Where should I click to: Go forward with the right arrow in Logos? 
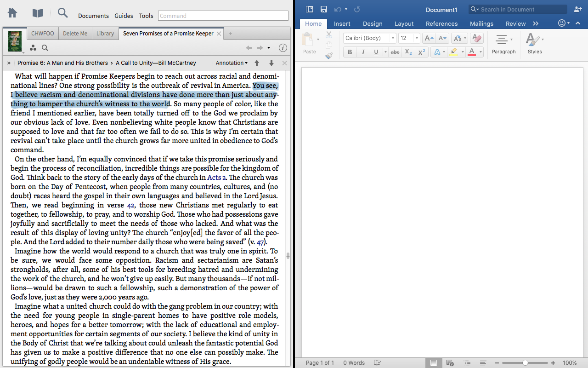point(260,48)
